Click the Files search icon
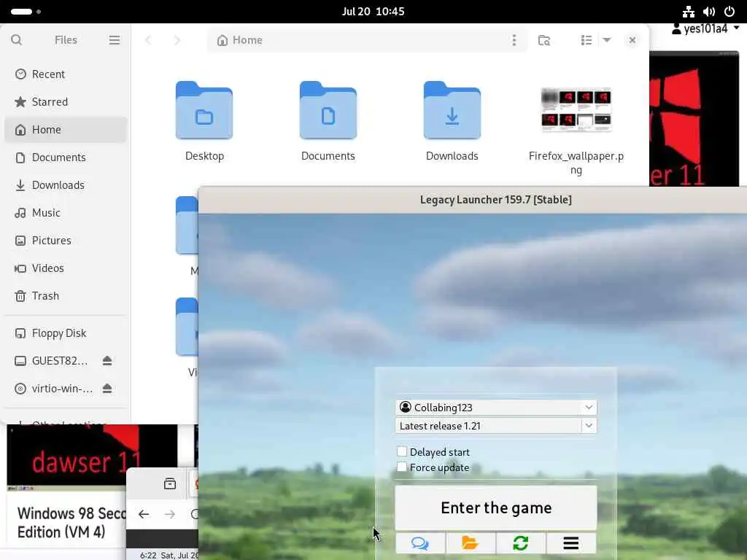747x560 pixels. [17, 40]
